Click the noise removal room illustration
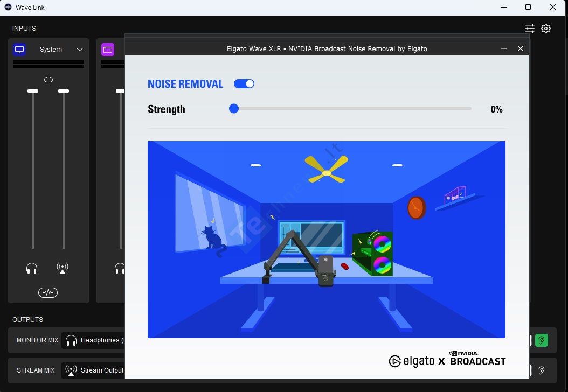568x392 pixels. click(327, 240)
